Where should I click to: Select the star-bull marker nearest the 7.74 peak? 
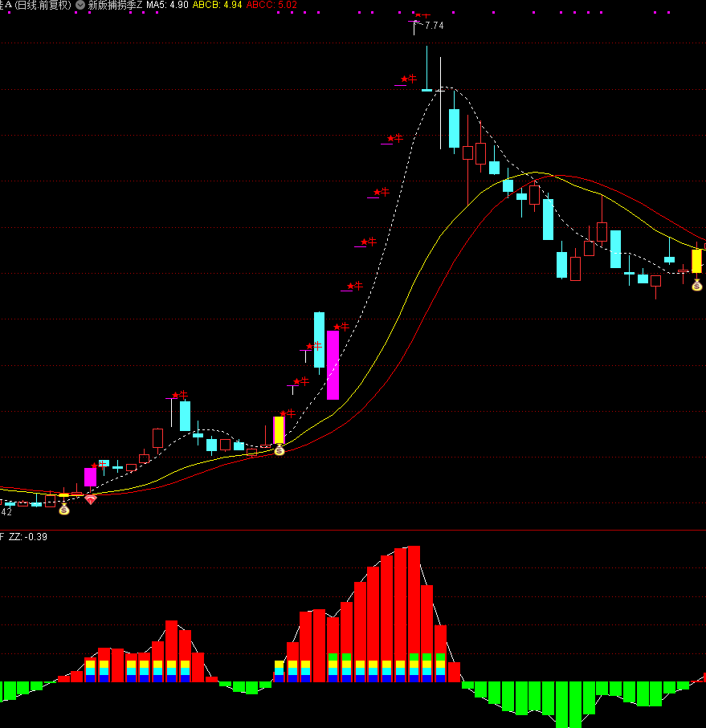click(422, 16)
